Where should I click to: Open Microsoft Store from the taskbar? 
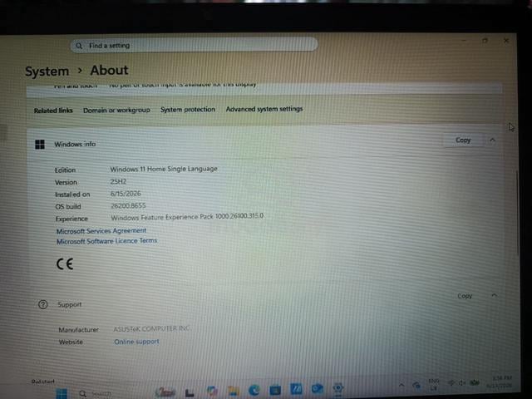[275, 390]
